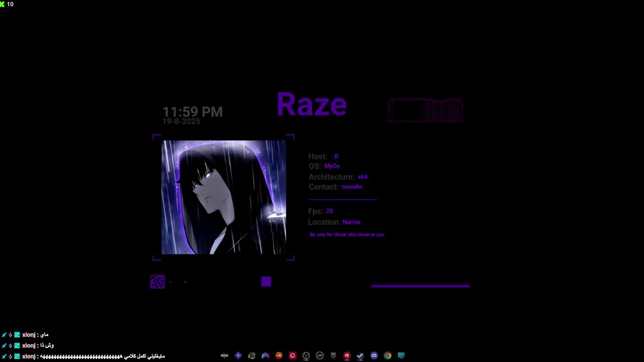Open OBS Studio from the taskbar

coord(306,355)
